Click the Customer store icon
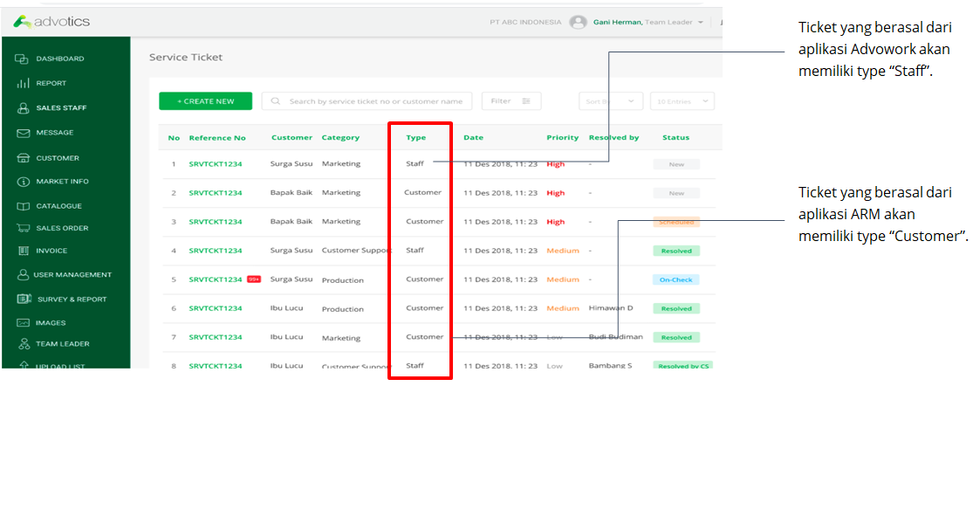The width and height of the screenshot is (980, 524). [x=23, y=158]
